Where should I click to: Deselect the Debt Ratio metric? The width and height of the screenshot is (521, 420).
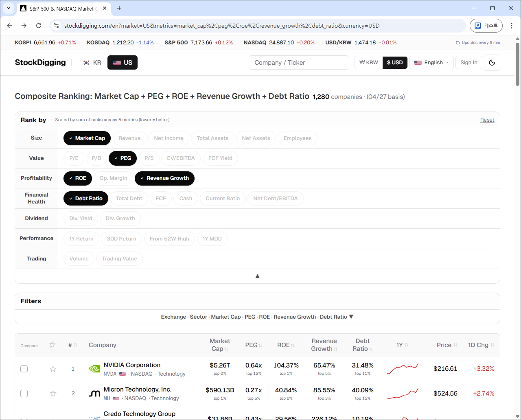[86, 198]
